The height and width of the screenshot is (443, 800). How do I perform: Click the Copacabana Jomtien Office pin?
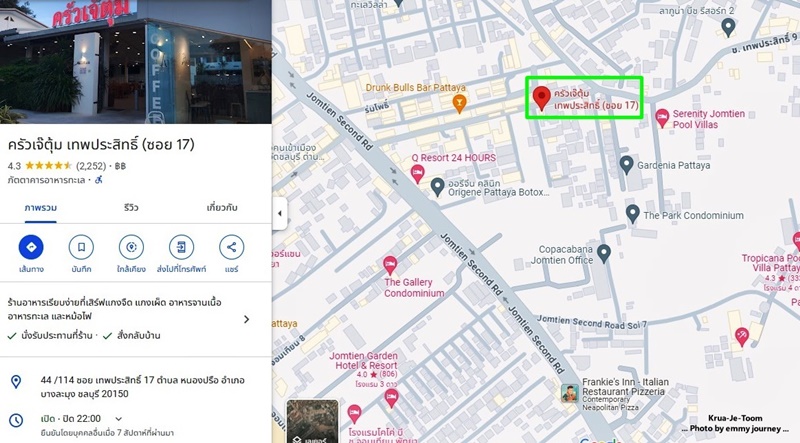(x=604, y=254)
